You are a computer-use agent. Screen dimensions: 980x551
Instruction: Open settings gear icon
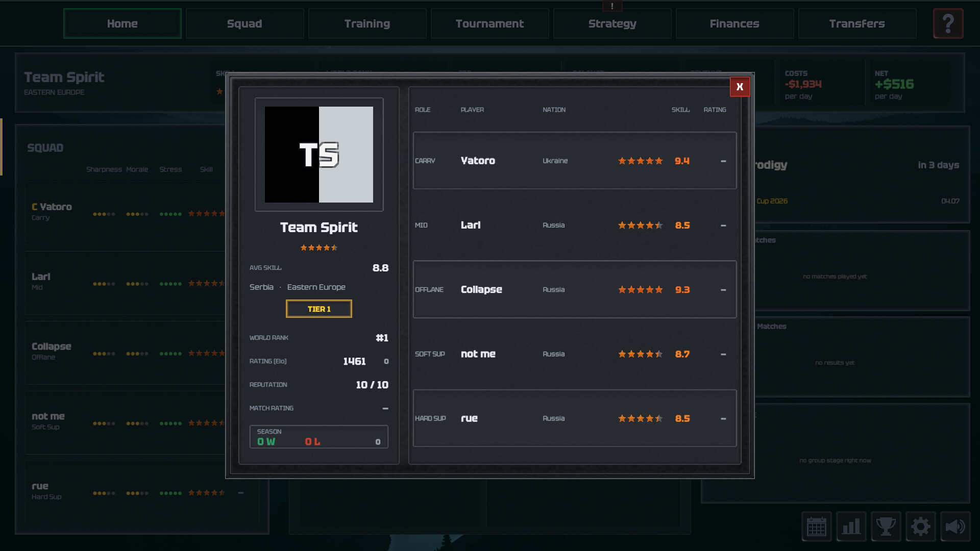pos(921,527)
